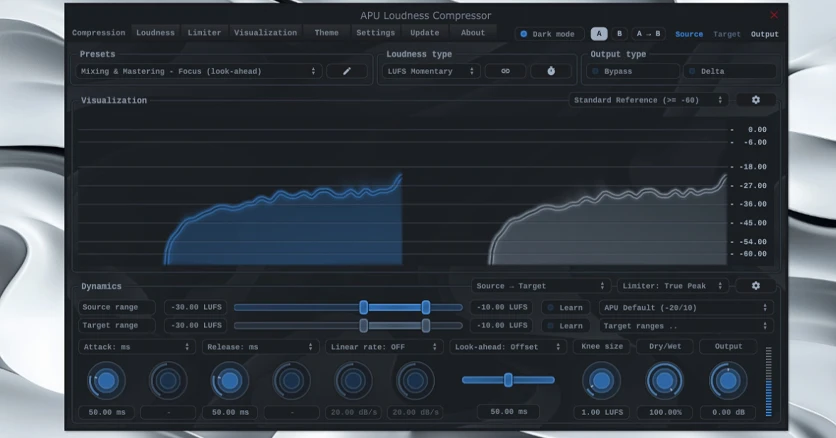Open the Attack: ms dropdown
Viewport: 836px width, 438px height.
[136, 347]
